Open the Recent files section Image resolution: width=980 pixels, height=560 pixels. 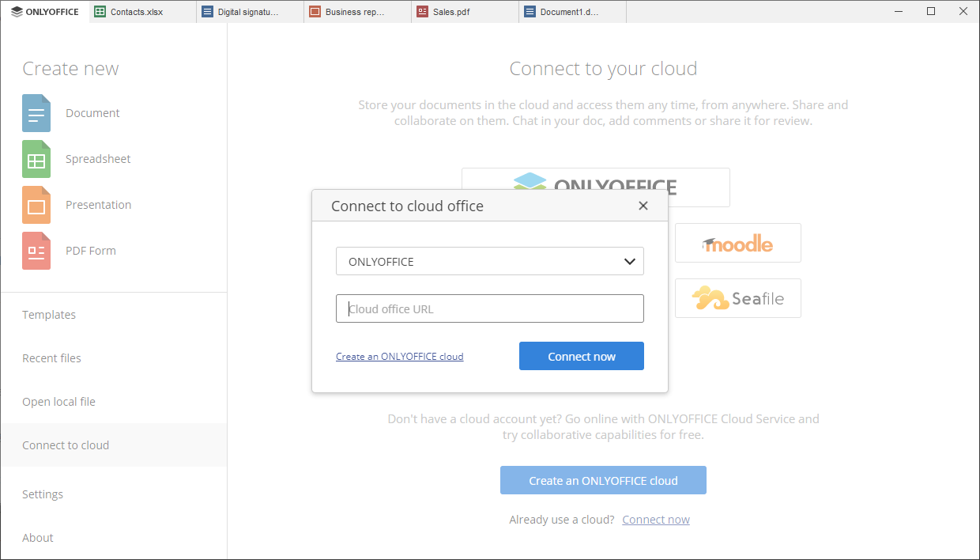pos(114,358)
